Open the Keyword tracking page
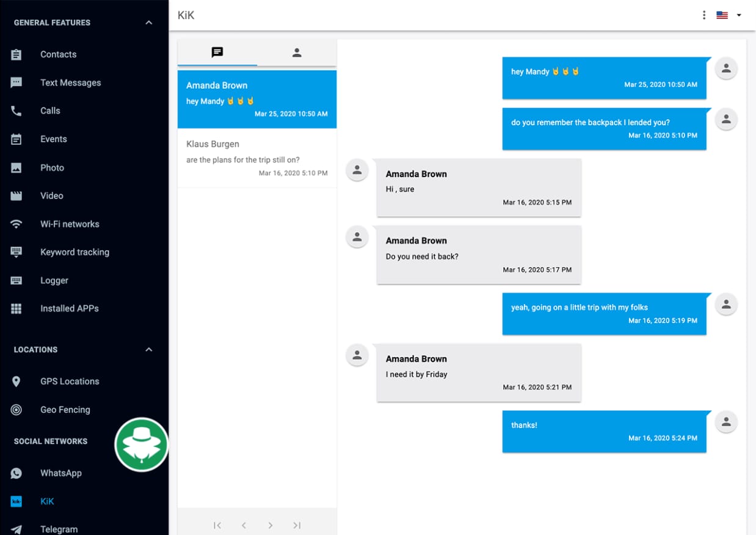 (75, 252)
